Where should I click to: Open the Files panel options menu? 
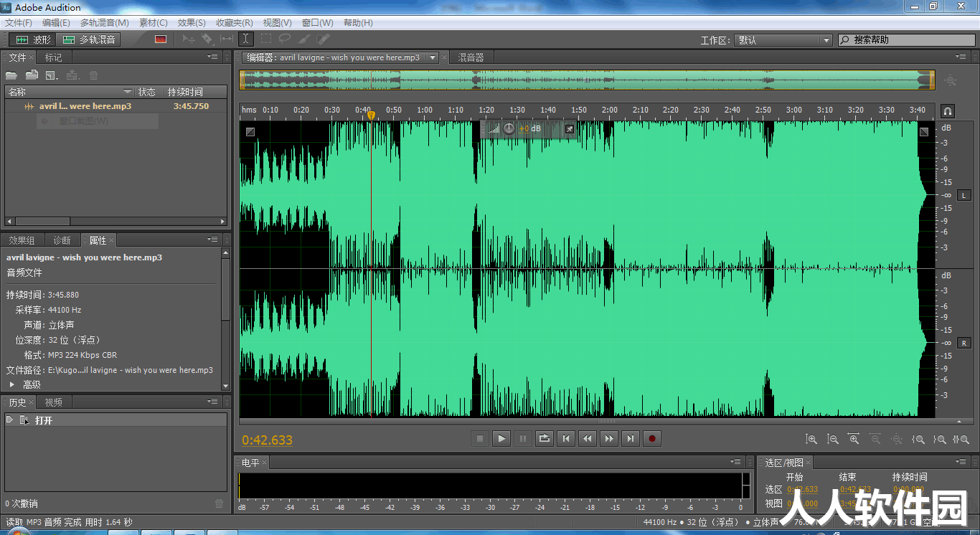pos(213,57)
